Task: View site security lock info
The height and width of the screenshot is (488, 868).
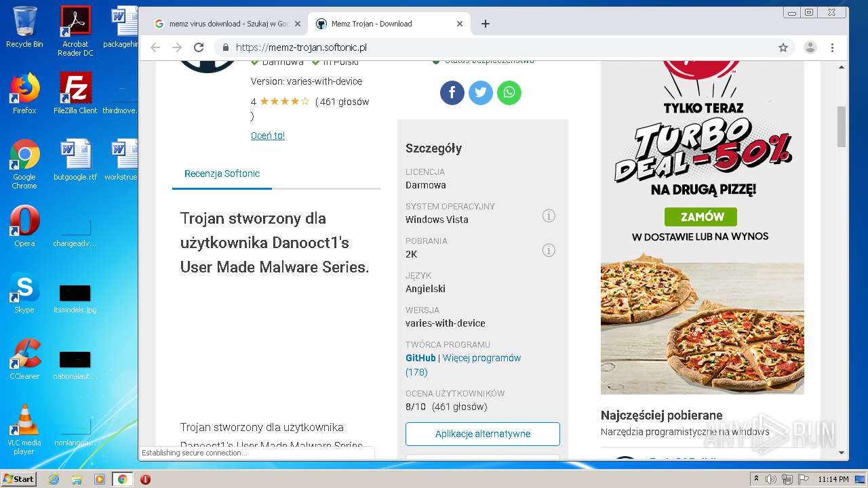Action: tap(226, 47)
